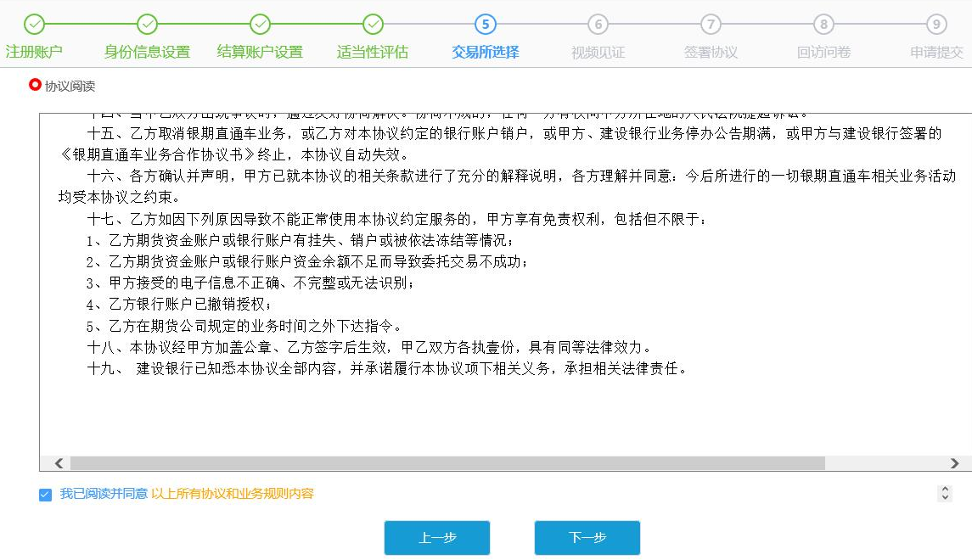
Task: Select the 回访问卷 step label
Action: point(823,52)
